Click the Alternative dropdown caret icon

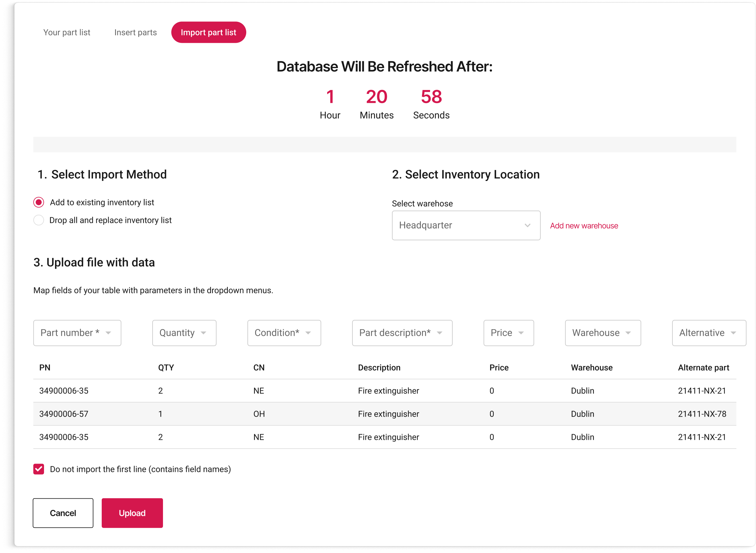pyautogui.click(x=733, y=333)
